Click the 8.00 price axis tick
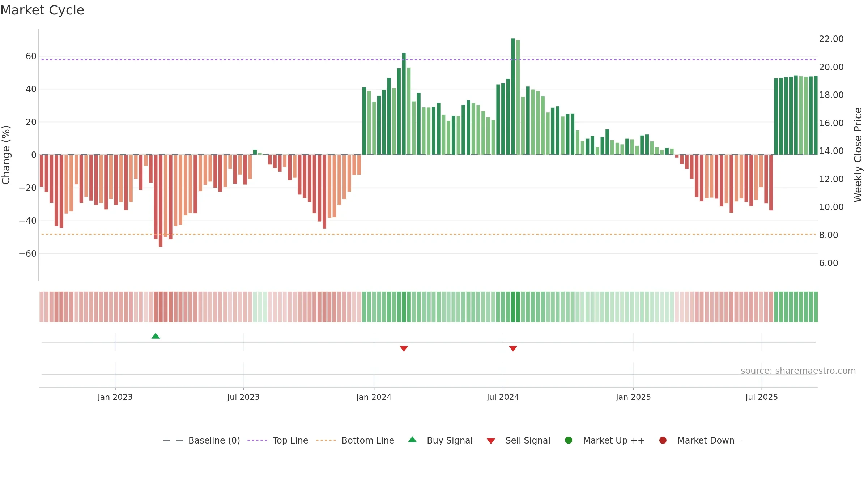 click(829, 235)
